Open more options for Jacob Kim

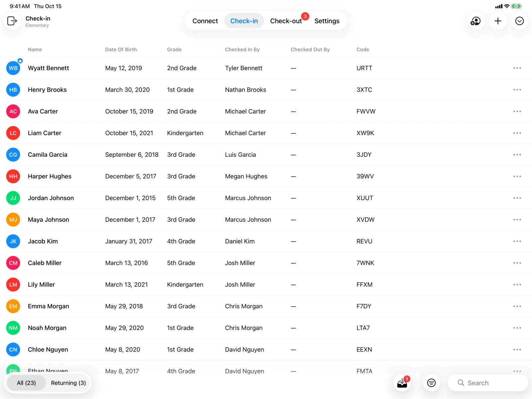coord(517,241)
